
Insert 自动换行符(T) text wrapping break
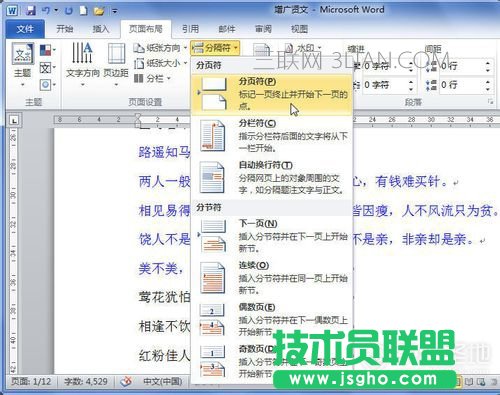click(x=272, y=178)
